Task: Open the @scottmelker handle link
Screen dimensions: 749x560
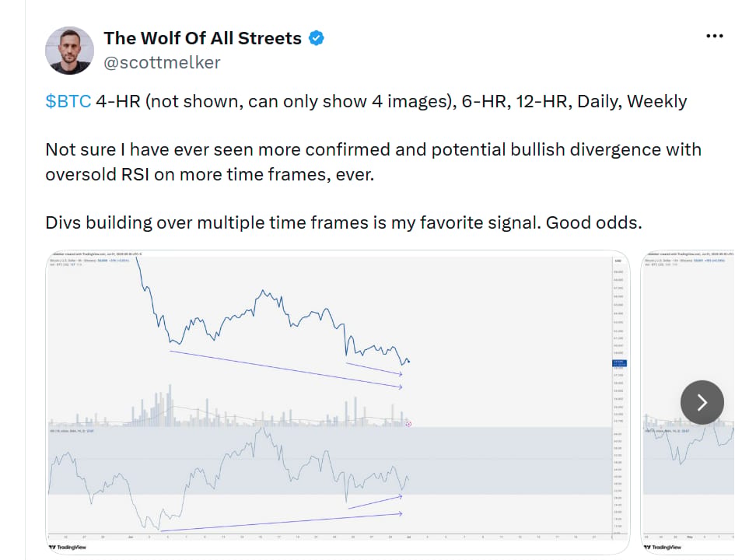Action: click(x=162, y=62)
